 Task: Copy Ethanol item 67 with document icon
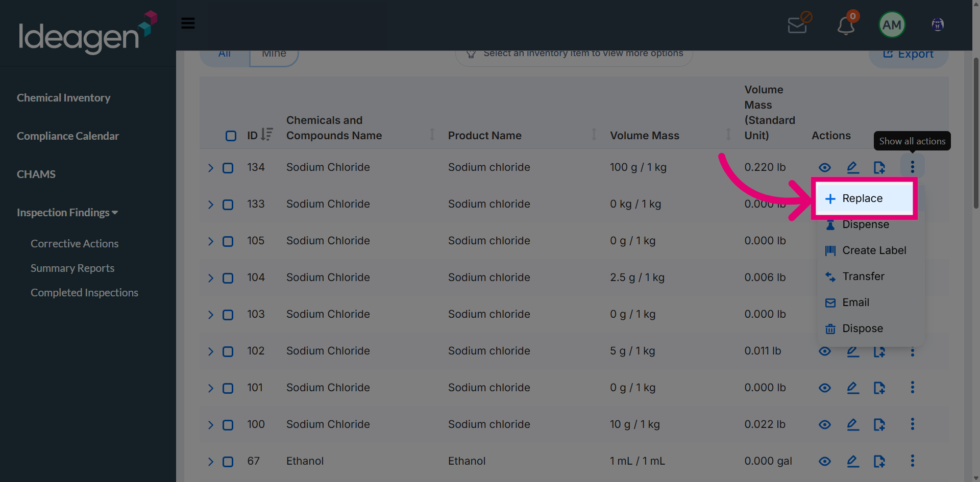[x=879, y=461]
